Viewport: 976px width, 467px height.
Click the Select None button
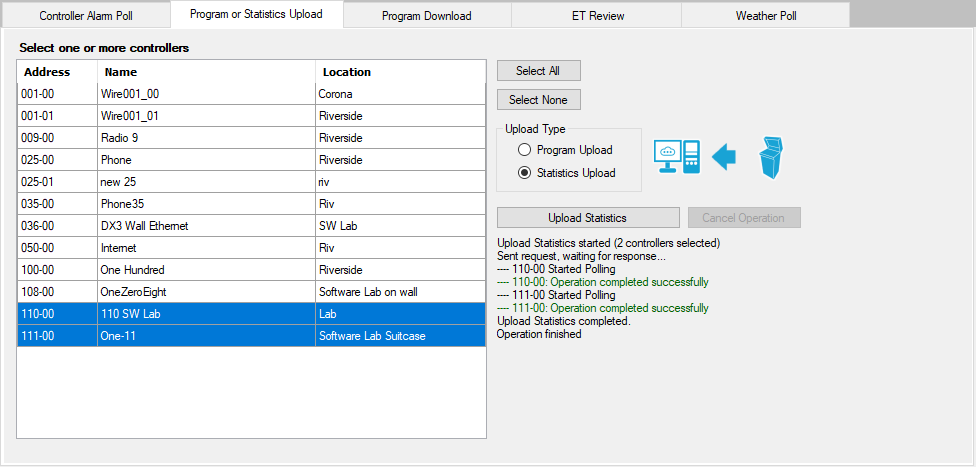click(x=538, y=100)
